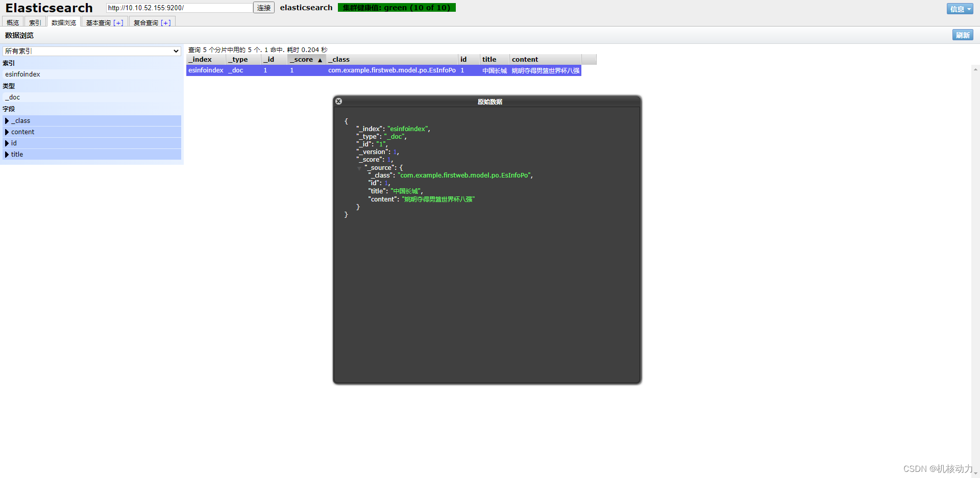Screen dimensions: 980x478
Task: Sort results by title column header
Action: pos(495,60)
